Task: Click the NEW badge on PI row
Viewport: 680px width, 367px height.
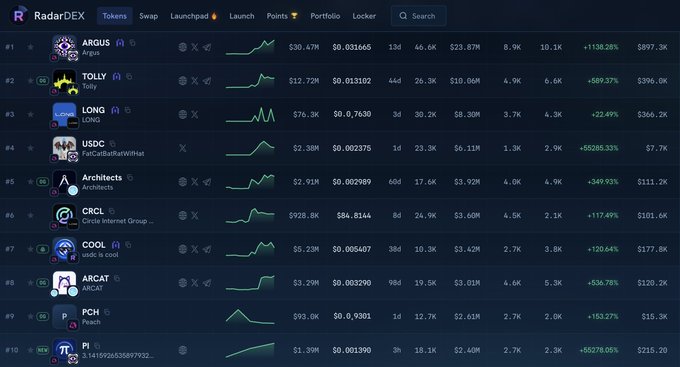Action: tap(42, 350)
